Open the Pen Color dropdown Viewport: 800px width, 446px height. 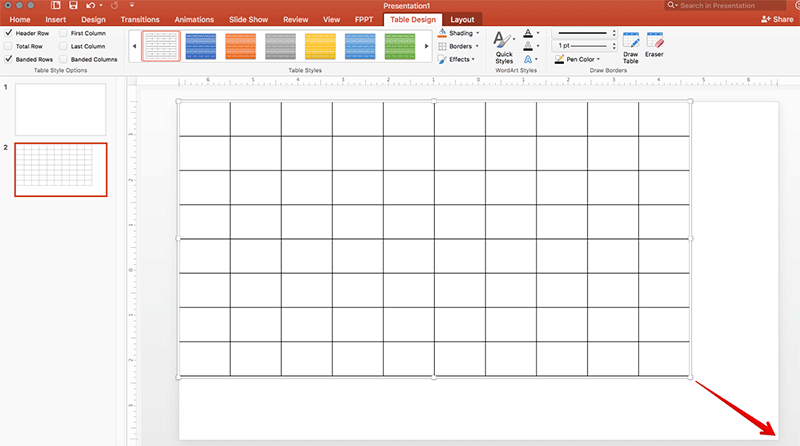(x=580, y=59)
